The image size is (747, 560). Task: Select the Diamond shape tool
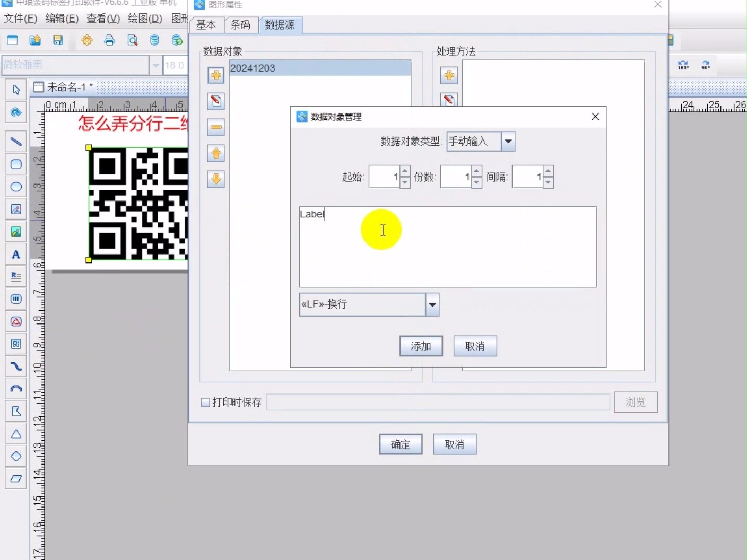(x=16, y=456)
